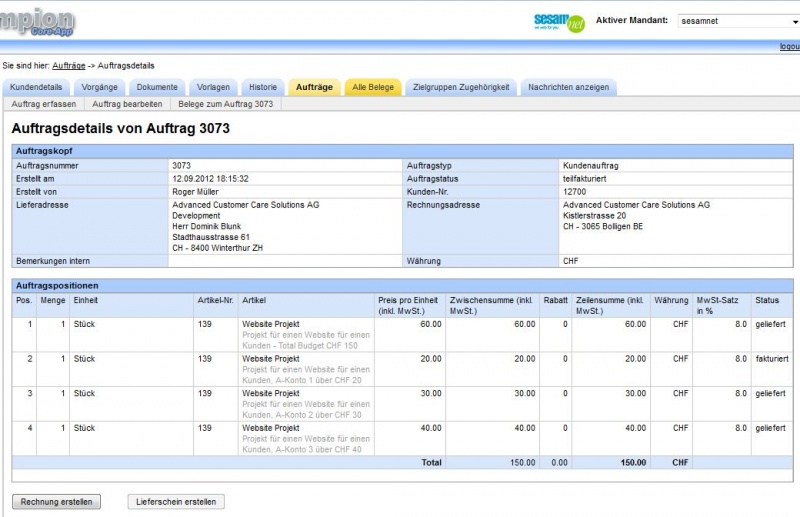This screenshot has height=517, width=800.
Task: Click the Bemerkungen intern empty field
Action: point(285,261)
